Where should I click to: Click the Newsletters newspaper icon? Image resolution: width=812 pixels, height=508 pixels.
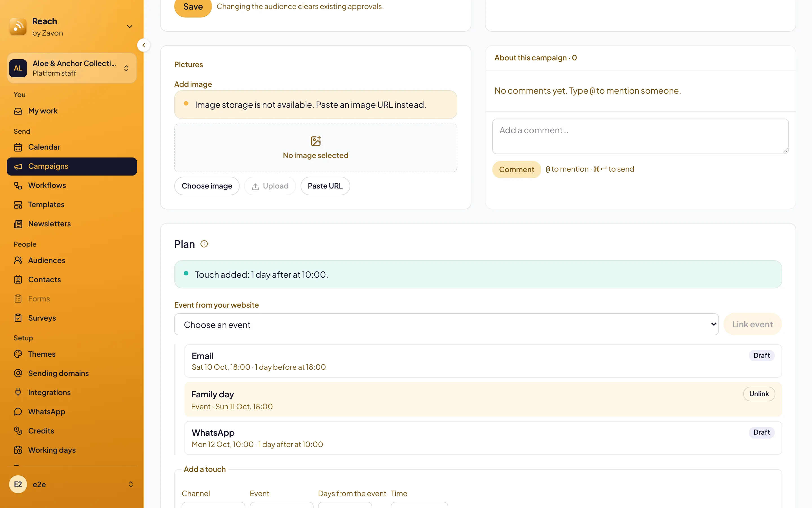(x=18, y=224)
